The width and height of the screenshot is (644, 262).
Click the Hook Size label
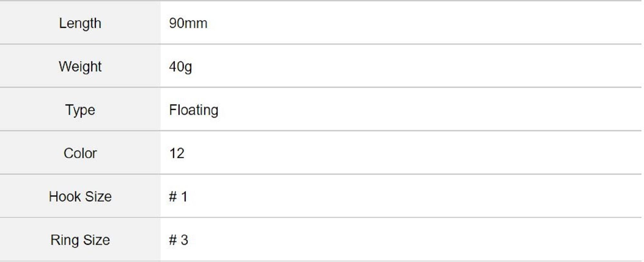coord(80,197)
